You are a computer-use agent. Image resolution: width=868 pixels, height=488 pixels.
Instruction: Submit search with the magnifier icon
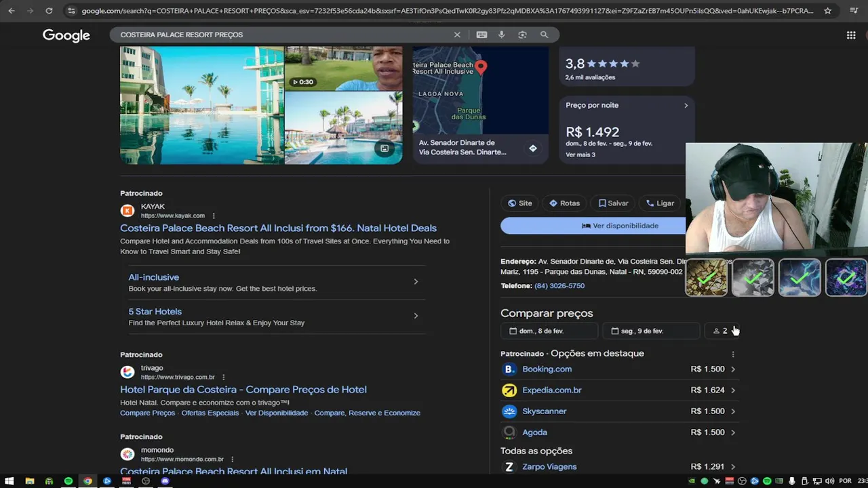point(544,35)
